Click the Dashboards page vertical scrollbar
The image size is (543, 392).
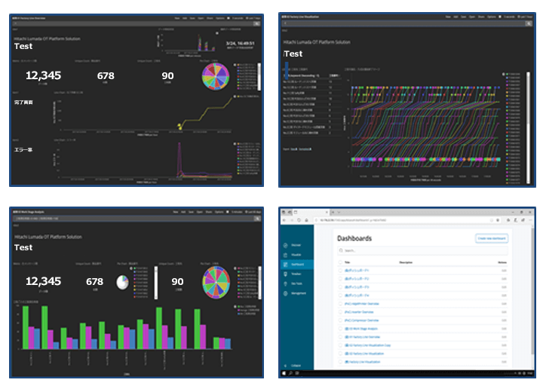(532, 291)
